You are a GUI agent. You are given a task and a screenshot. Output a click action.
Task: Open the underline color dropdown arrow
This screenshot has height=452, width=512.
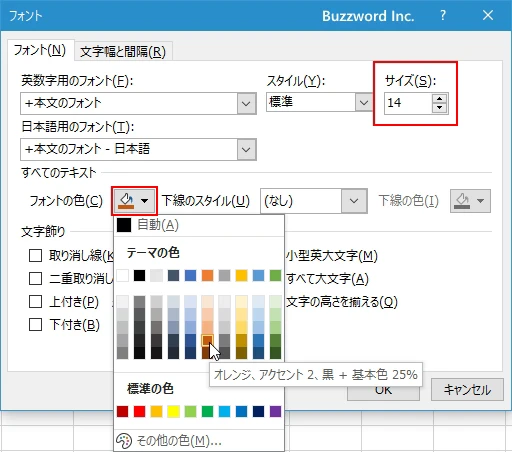tap(481, 201)
